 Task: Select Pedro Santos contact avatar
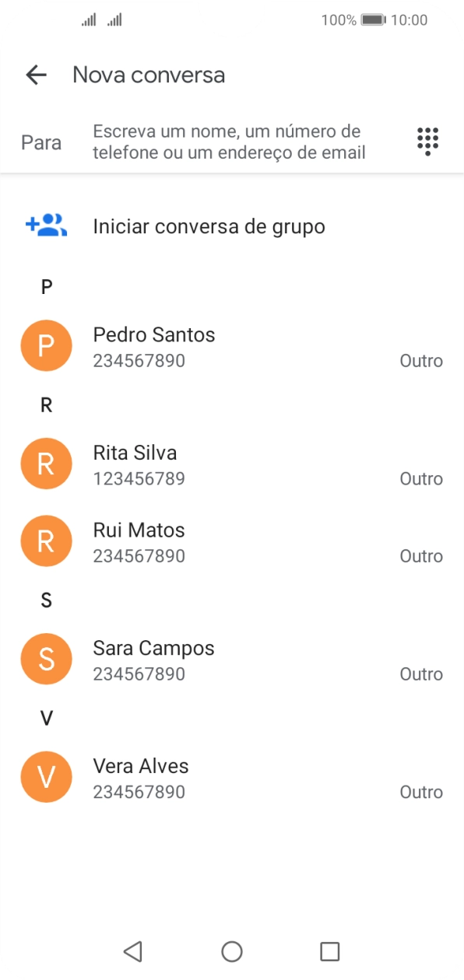46,345
